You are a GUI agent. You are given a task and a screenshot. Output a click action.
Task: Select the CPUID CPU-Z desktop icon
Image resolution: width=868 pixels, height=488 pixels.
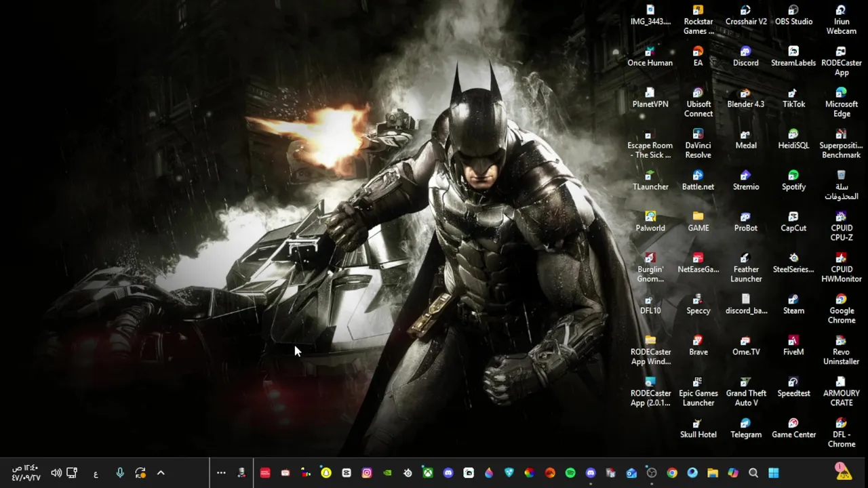[842, 226]
